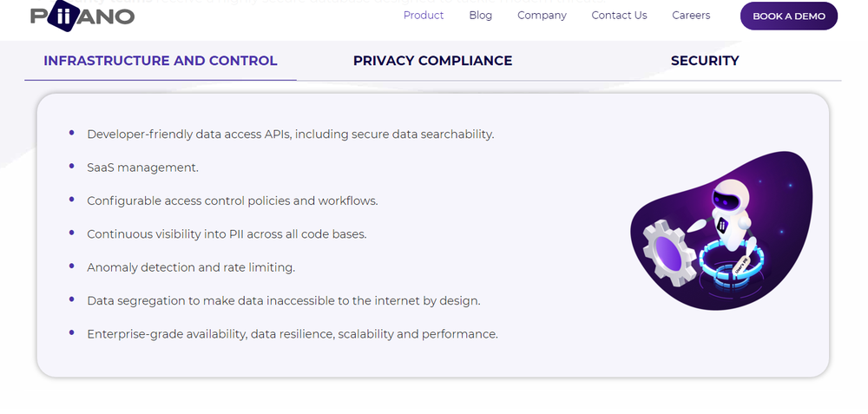
Task: Click the robot's speech bubble icon
Action: click(696, 226)
